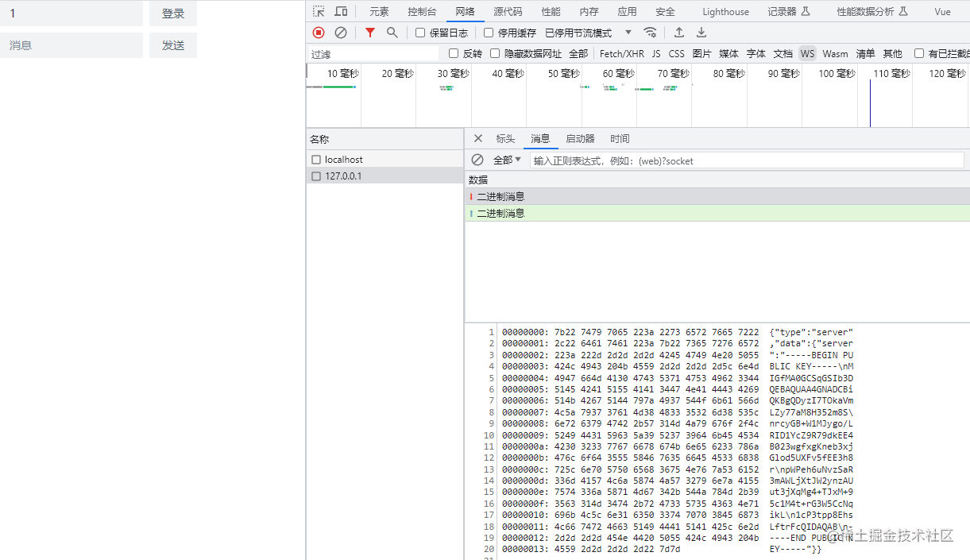Clear the network log icon
The width and height of the screenshot is (970, 560).
coord(341,33)
